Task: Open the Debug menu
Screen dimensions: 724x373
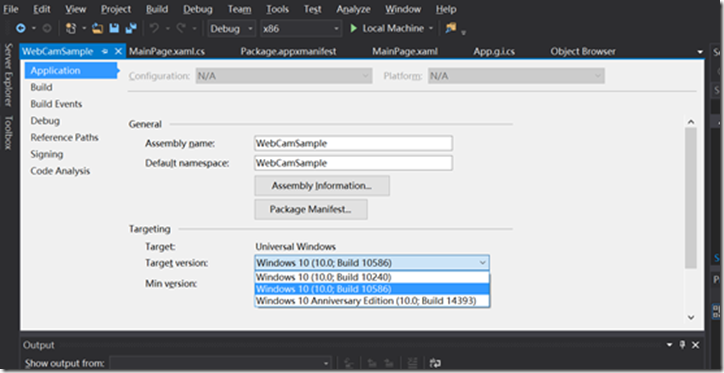Action: tap(198, 9)
